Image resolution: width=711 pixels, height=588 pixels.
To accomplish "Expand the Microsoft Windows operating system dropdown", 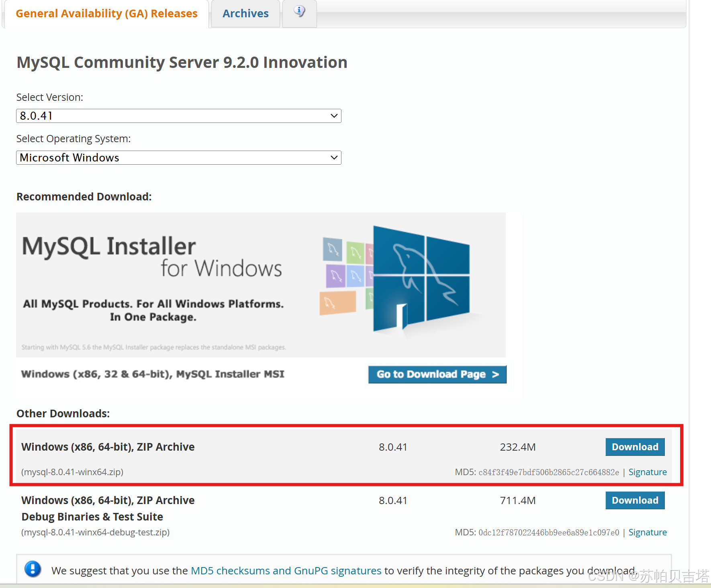I will coord(179,158).
